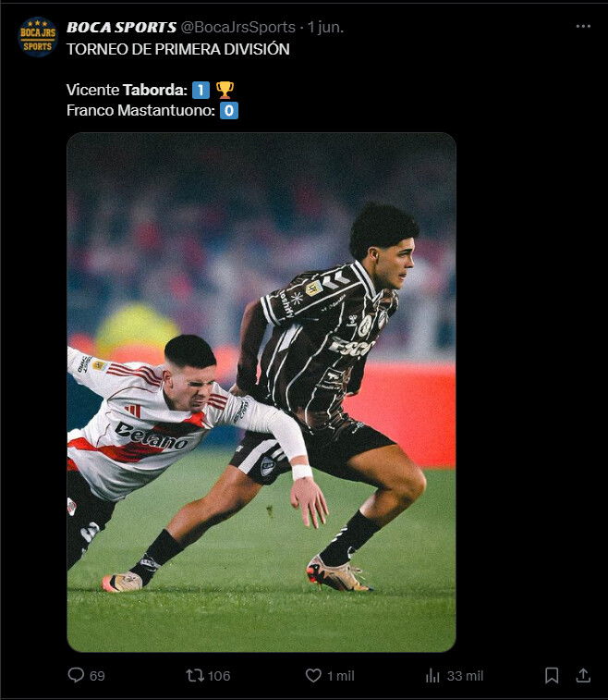
Task: Share the post via upload icon
Action: coord(583,675)
